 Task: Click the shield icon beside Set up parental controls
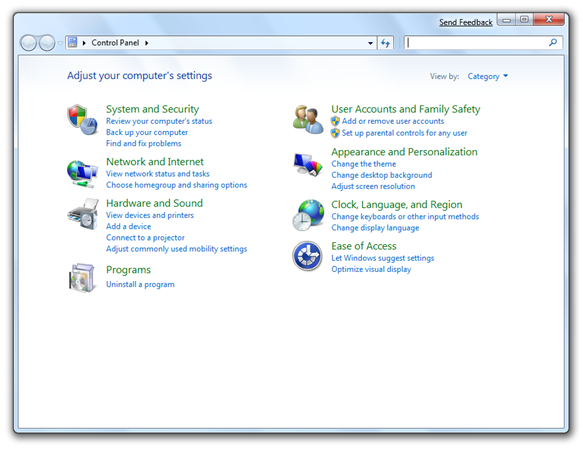[x=335, y=133]
